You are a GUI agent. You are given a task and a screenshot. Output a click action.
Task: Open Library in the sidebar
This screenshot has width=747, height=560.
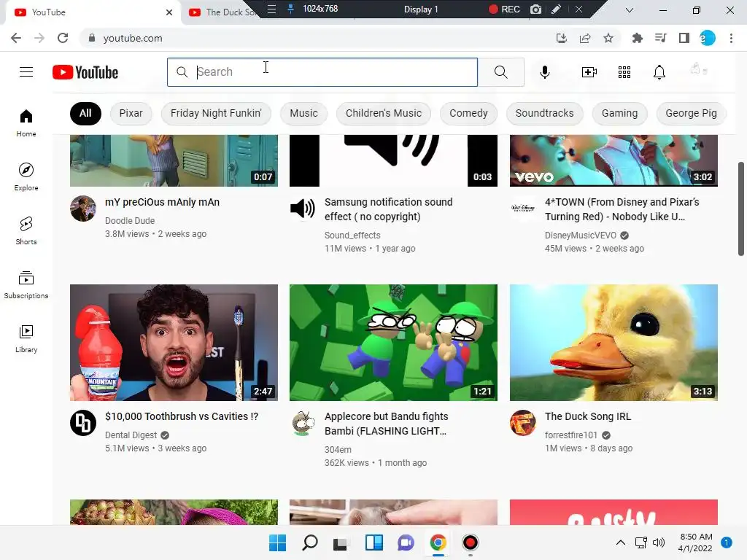pyautogui.click(x=26, y=338)
